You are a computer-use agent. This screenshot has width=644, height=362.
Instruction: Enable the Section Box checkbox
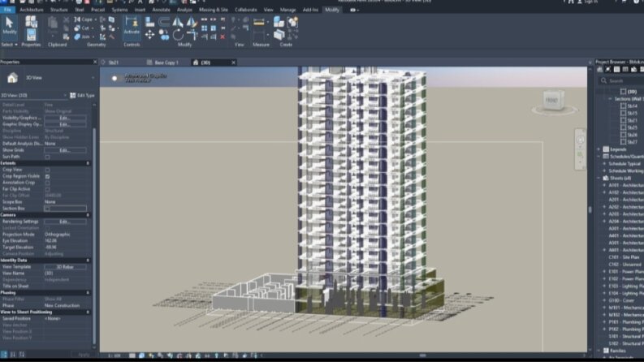47,209
